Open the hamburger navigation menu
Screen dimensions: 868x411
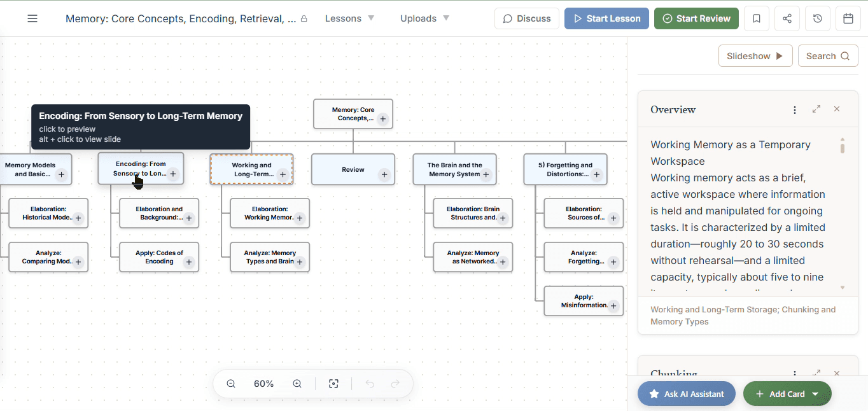(32, 18)
